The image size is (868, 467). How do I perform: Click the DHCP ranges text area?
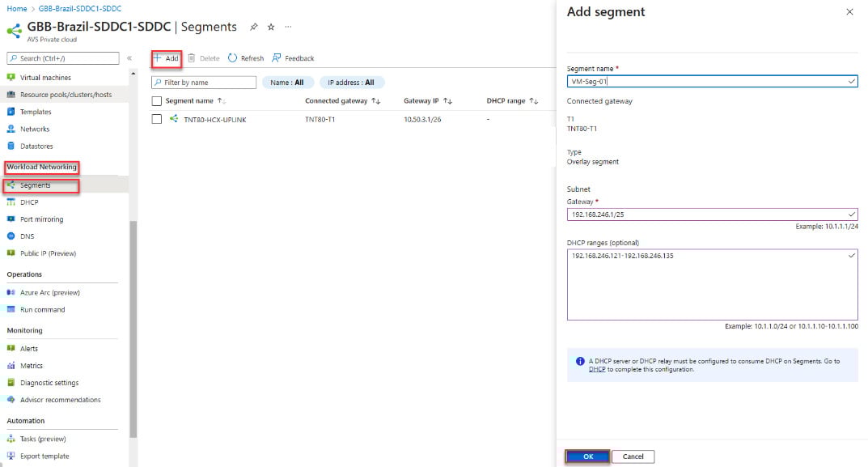712,285
